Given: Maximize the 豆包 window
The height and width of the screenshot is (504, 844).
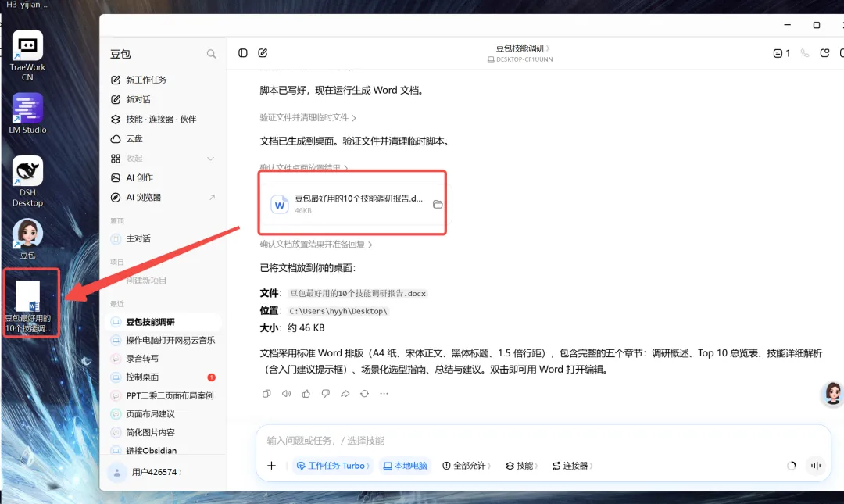Looking at the screenshot, I should (817, 25).
